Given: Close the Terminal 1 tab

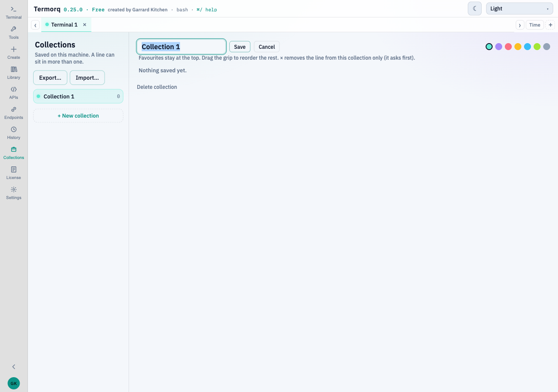Looking at the screenshot, I should coord(85,25).
